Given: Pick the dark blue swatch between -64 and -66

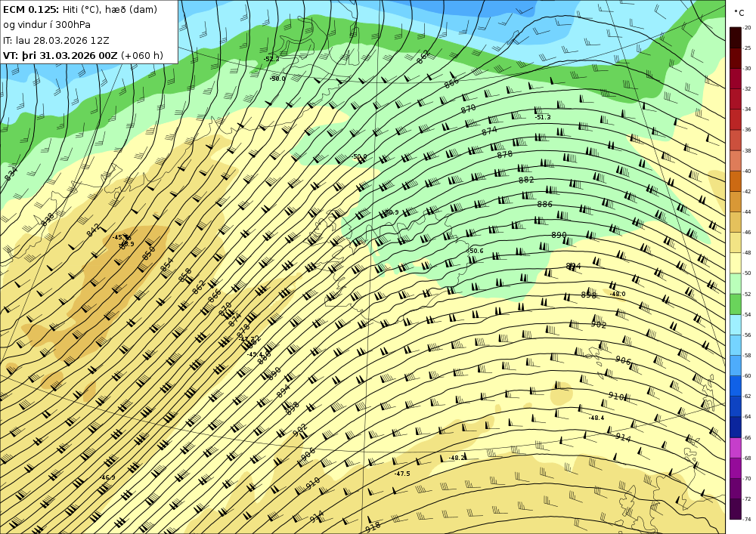Looking at the screenshot, I should [736, 428].
